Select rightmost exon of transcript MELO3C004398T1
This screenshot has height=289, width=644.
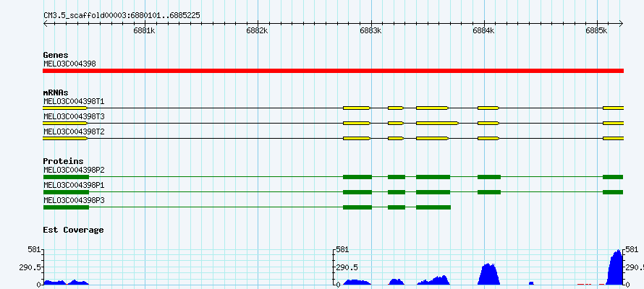point(613,108)
